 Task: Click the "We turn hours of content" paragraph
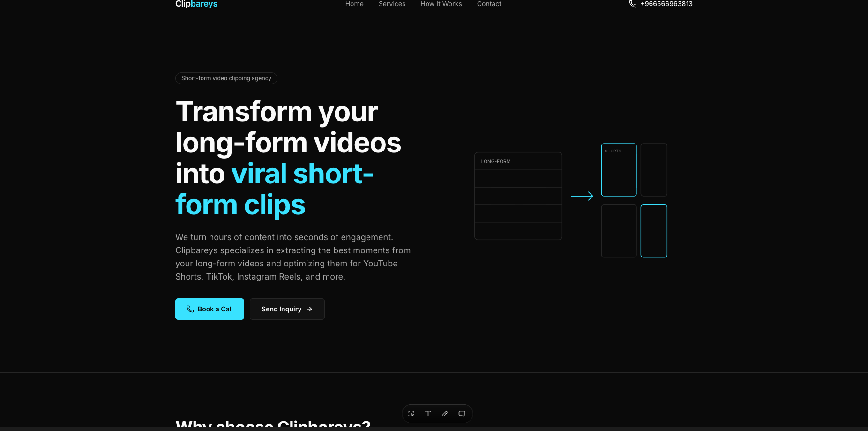(x=293, y=257)
